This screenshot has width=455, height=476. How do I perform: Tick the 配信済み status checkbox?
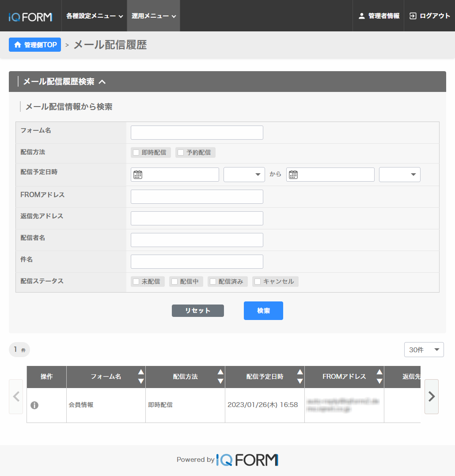pyautogui.click(x=213, y=282)
